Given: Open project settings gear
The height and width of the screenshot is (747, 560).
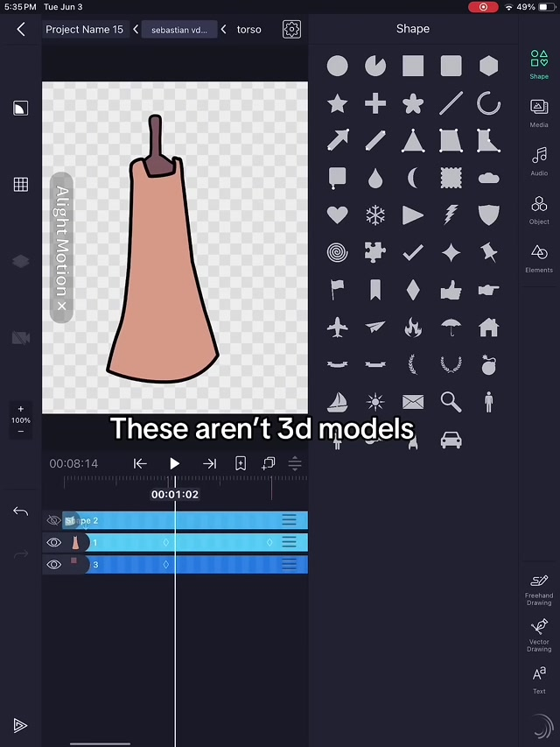Looking at the screenshot, I should click(291, 29).
